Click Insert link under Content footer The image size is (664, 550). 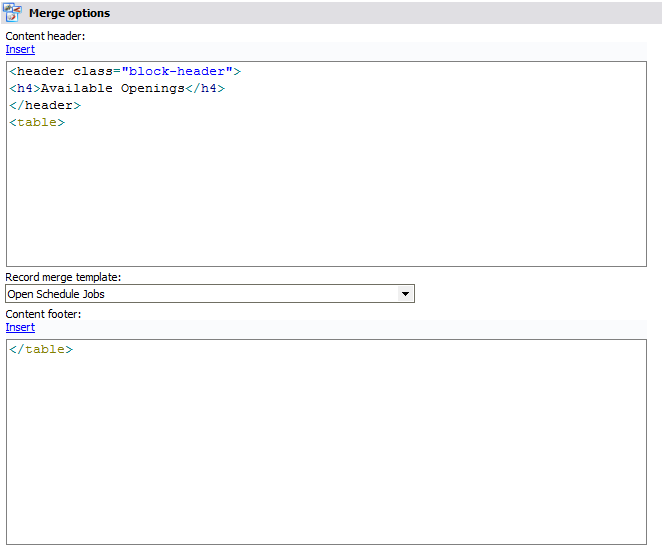coord(20,327)
